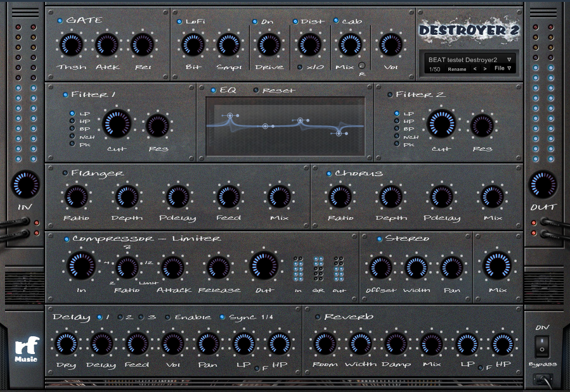The width and height of the screenshot is (570, 392).
Task: Click the Reverb Room knob
Action: 325,343
